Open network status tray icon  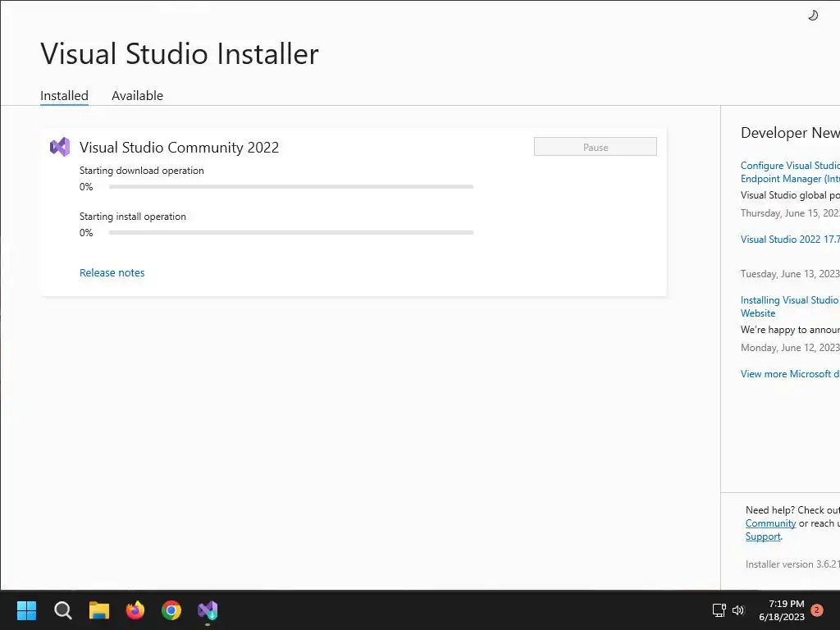click(x=719, y=610)
